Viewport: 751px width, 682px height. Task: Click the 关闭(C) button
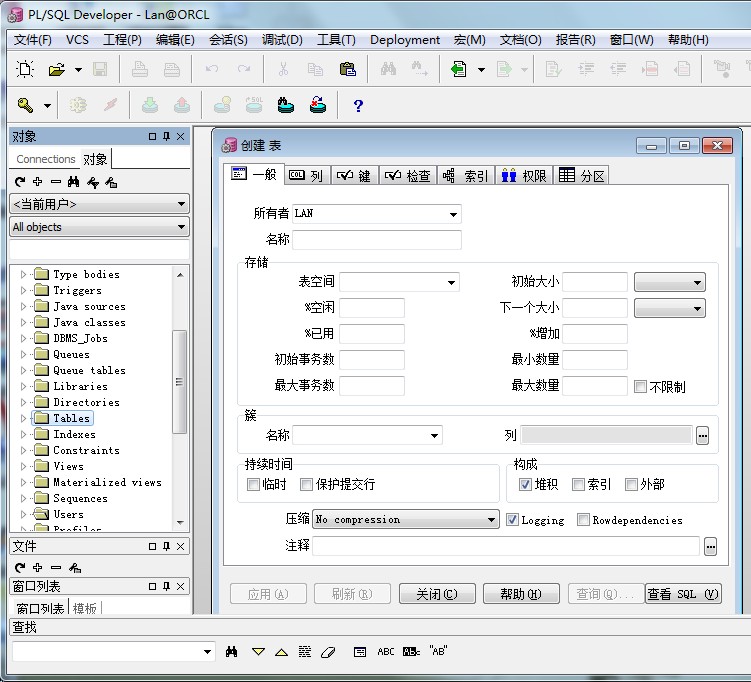437,594
